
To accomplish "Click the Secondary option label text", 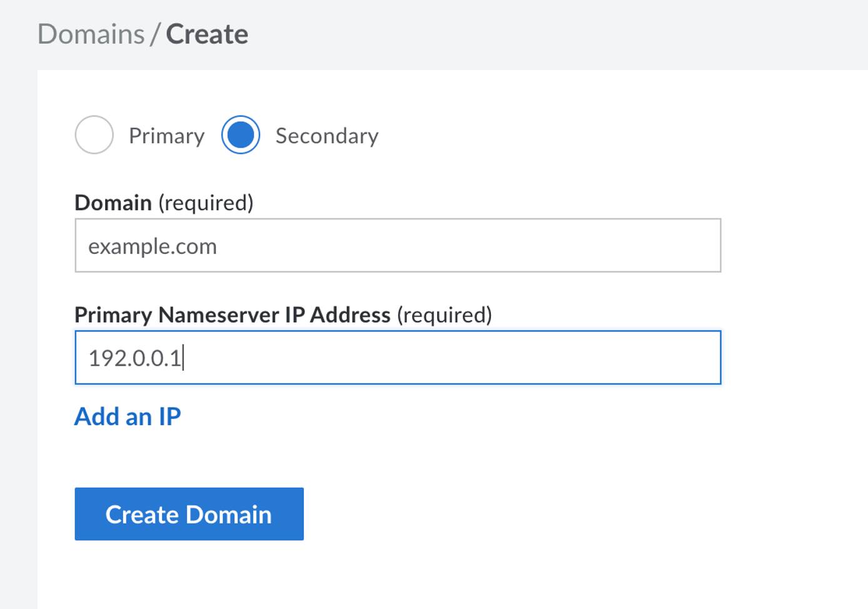I will pyautogui.click(x=326, y=136).
